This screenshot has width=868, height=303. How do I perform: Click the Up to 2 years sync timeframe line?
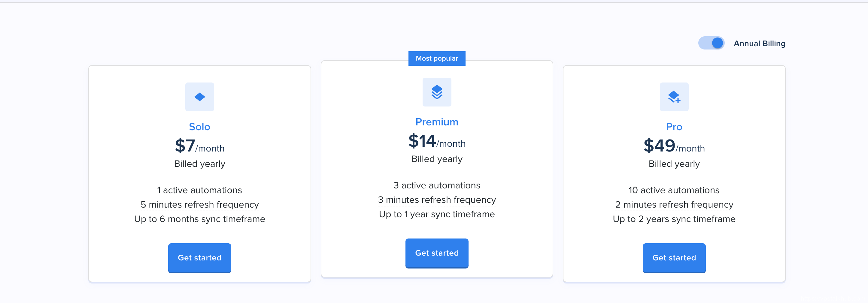click(x=674, y=219)
